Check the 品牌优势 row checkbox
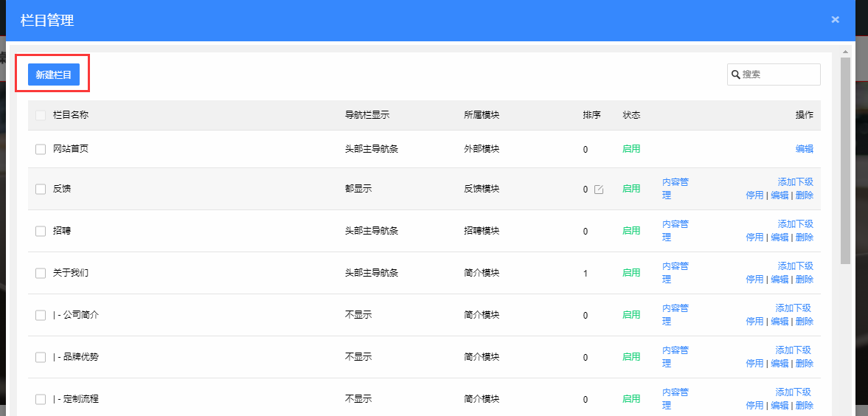868x416 pixels. tap(41, 357)
